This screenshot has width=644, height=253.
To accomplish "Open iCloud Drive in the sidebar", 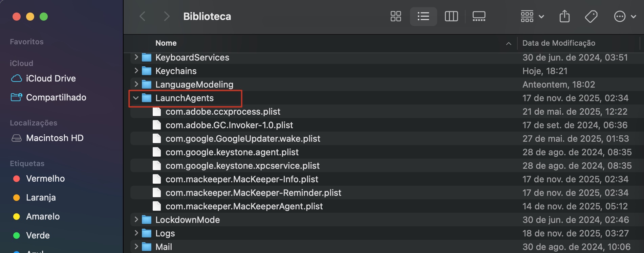I will tap(51, 78).
